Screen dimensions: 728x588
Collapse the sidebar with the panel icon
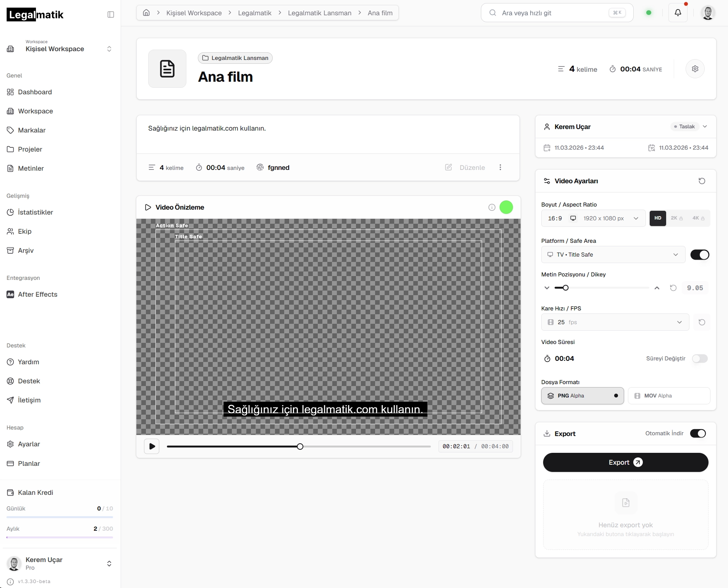pos(111,15)
